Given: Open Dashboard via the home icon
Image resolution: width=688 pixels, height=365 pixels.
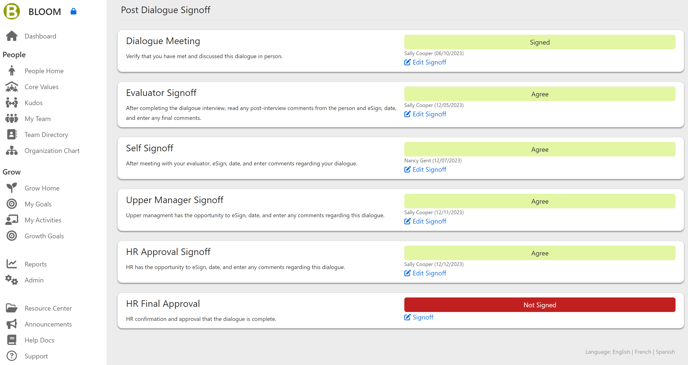Looking at the screenshot, I should (12, 36).
